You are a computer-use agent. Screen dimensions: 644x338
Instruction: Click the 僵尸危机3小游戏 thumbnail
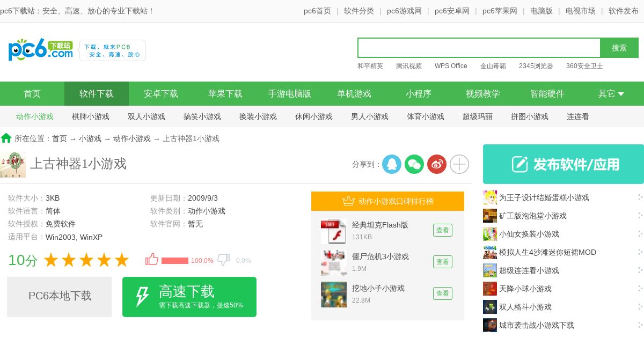click(x=334, y=263)
